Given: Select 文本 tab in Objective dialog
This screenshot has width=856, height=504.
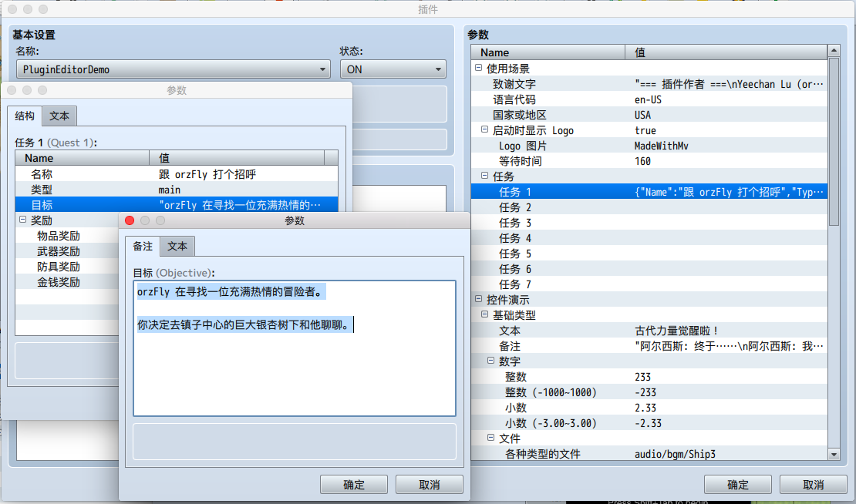Looking at the screenshot, I should [x=177, y=247].
